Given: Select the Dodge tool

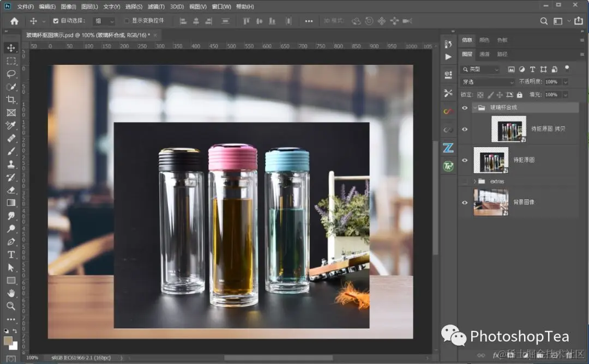Looking at the screenshot, I should point(11,228).
